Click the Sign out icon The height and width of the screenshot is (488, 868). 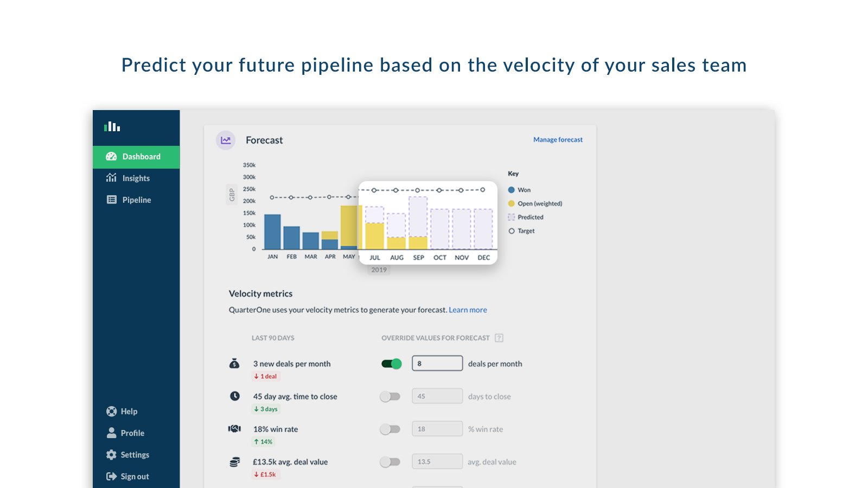click(111, 476)
